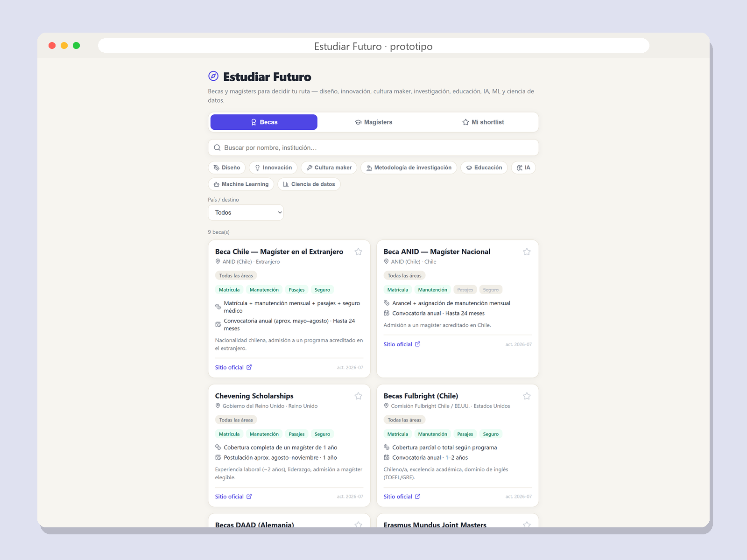Click calendar icon beside Convocatoria anual on Beca Chile

point(218,324)
